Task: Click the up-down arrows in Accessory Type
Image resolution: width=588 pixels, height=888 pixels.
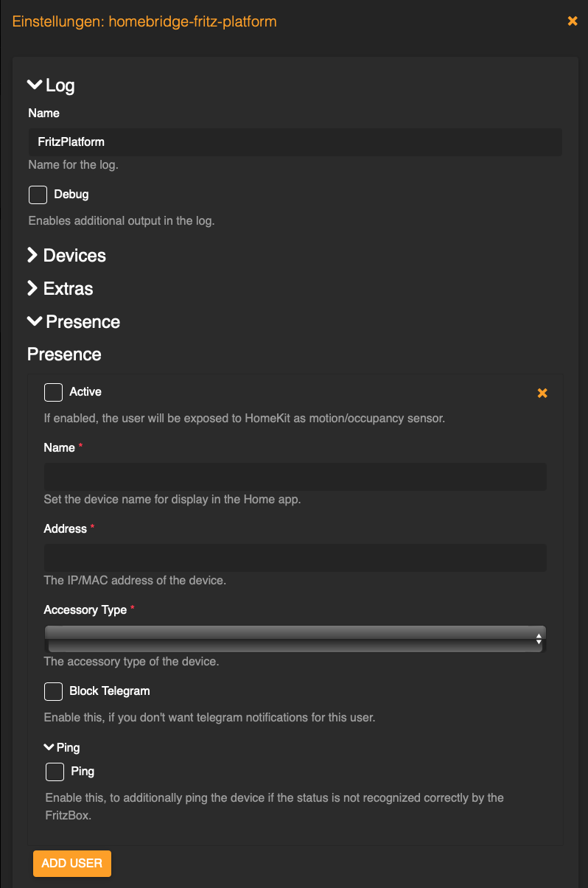Action: point(539,638)
